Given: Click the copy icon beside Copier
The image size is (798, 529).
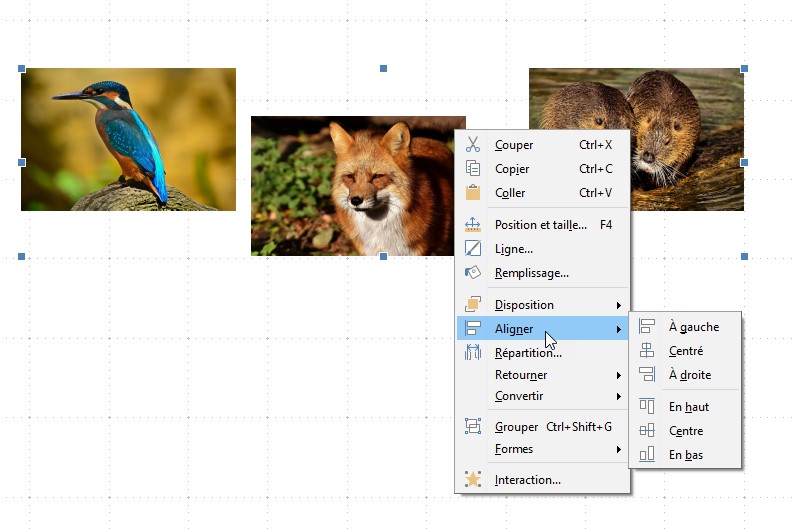Looking at the screenshot, I should (473, 169).
